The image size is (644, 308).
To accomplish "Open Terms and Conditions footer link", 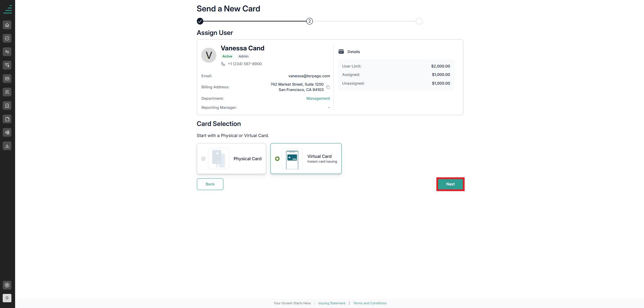I will (x=370, y=303).
